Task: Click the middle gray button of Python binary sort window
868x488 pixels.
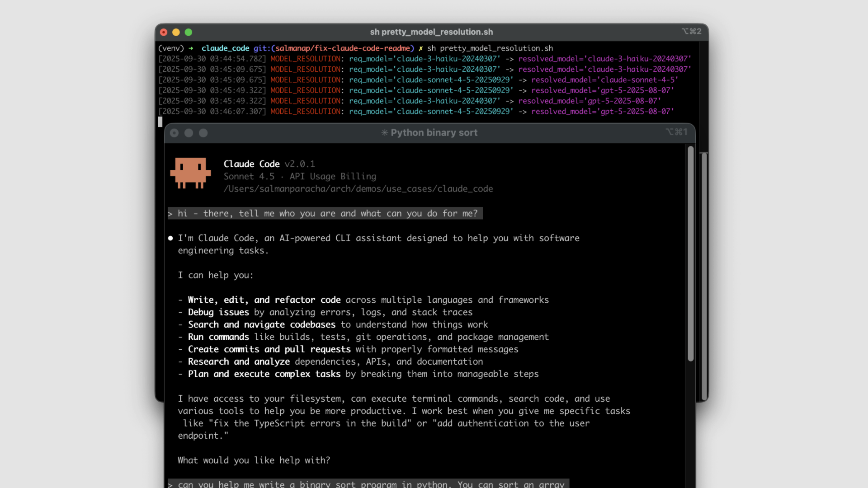Action: [x=189, y=133]
